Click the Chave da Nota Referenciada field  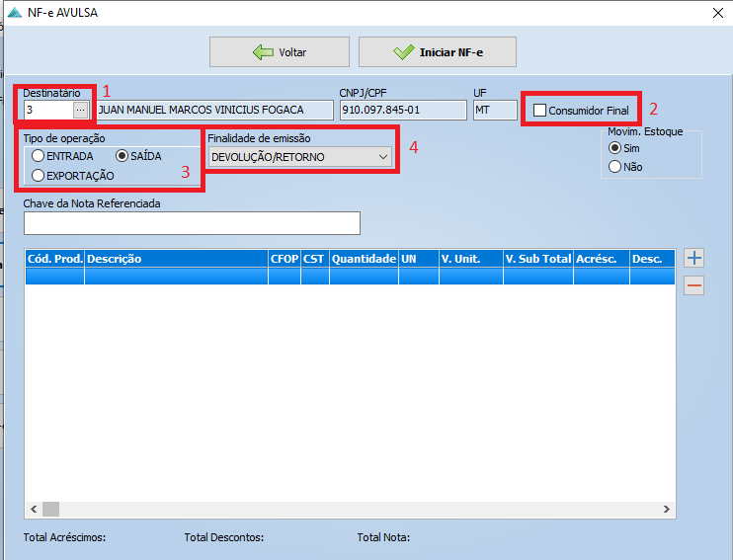click(x=192, y=223)
